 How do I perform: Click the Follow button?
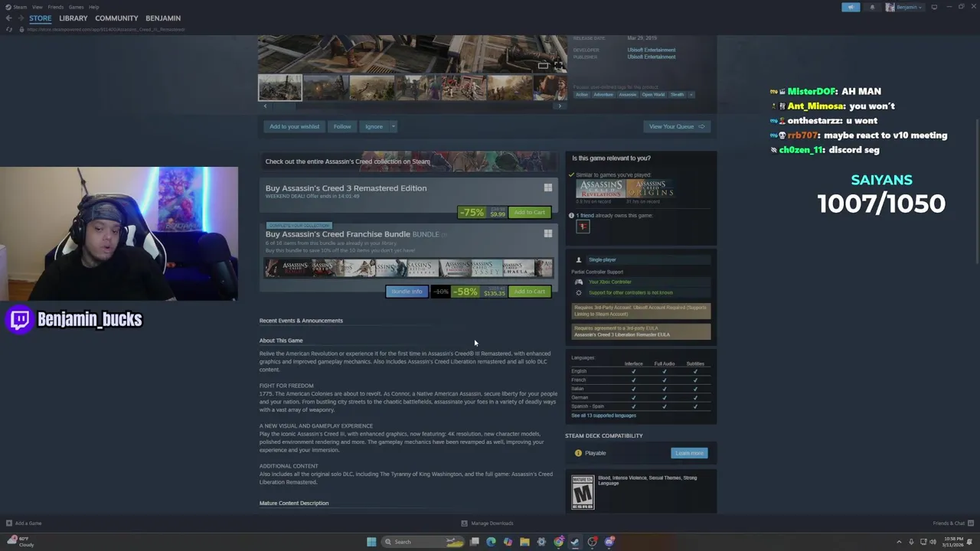(x=342, y=126)
